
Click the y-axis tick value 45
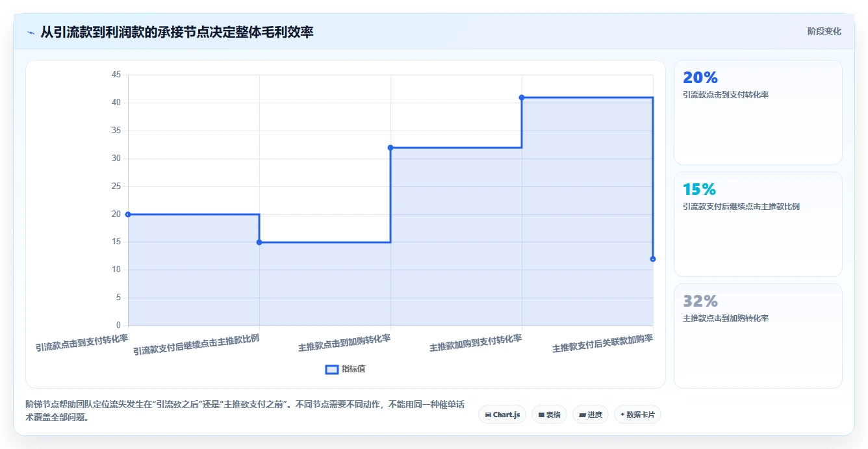point(116,75)
